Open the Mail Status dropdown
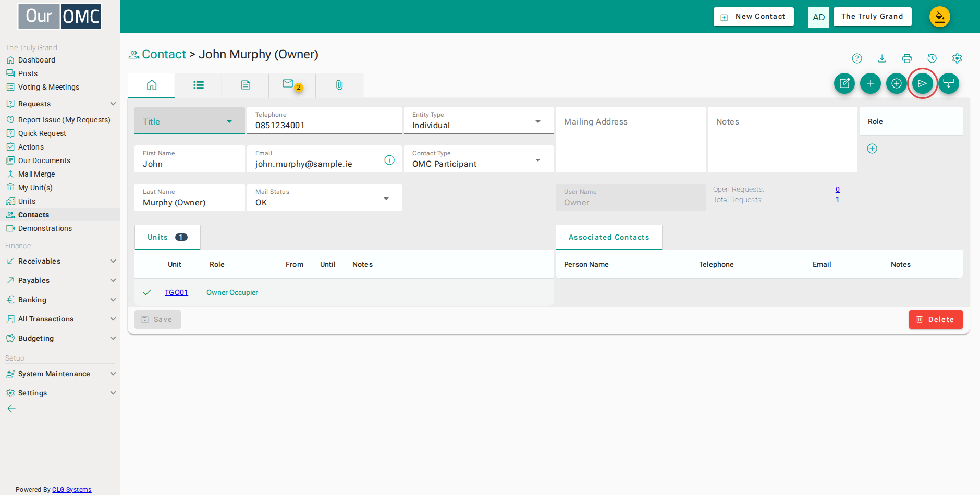980x495 pixels. click(324, 197)
